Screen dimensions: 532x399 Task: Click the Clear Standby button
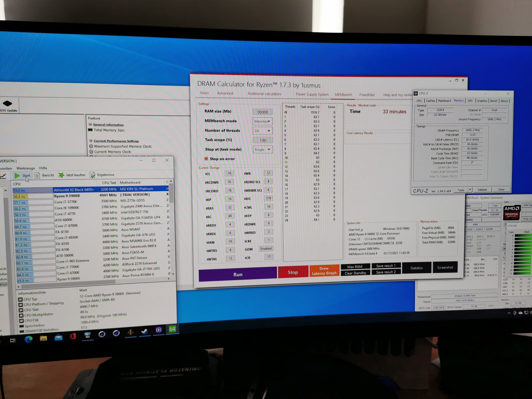(x=355, y=273)
